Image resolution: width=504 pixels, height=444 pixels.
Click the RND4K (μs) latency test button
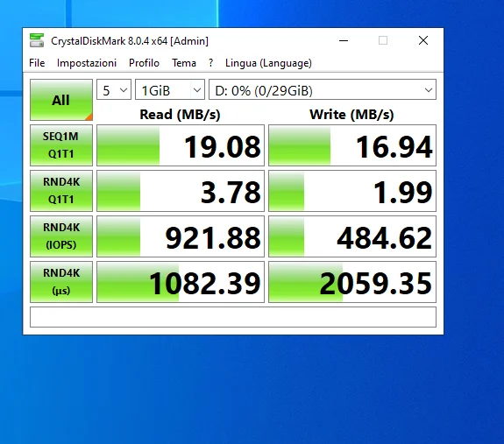[61, 282]
